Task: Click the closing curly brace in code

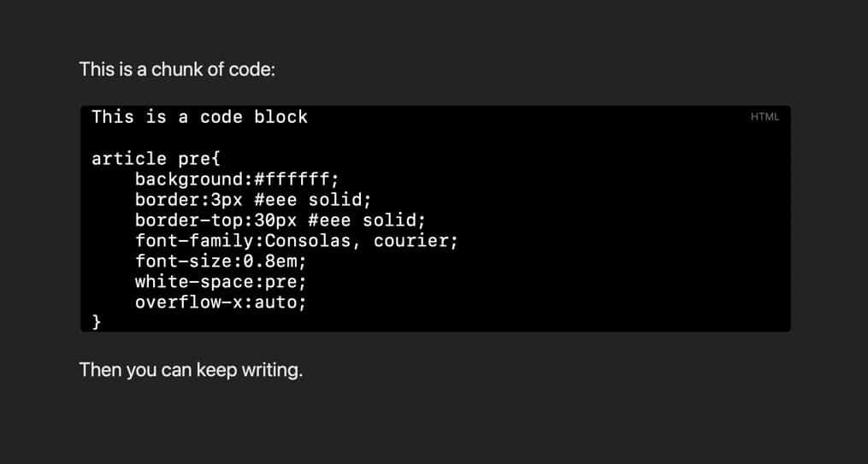Action: pos(97,322)
